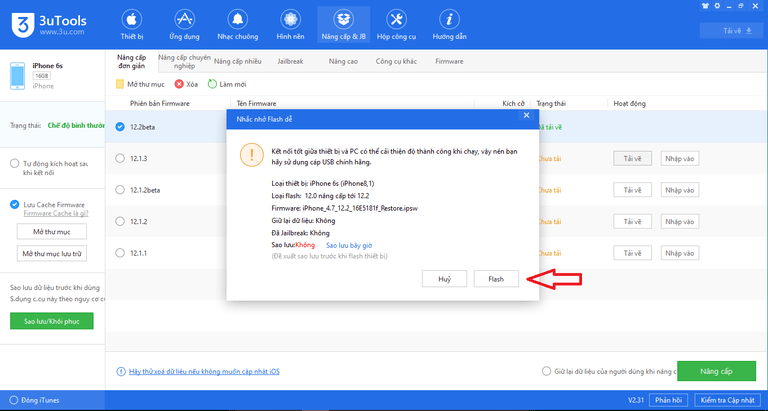
Task: Click the settings gear icon in title bar
Action: tap(718, 6)
